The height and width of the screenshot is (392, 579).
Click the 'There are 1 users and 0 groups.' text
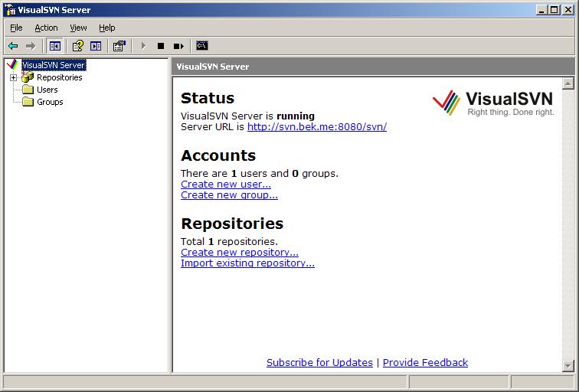coord(259,174)
